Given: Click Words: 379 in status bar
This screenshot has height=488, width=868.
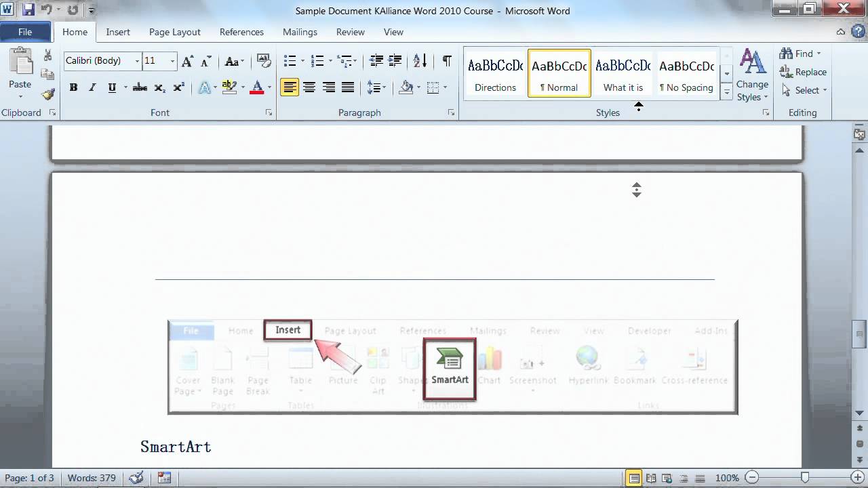Looking at the screenshot, I should [x=92, y=478].
